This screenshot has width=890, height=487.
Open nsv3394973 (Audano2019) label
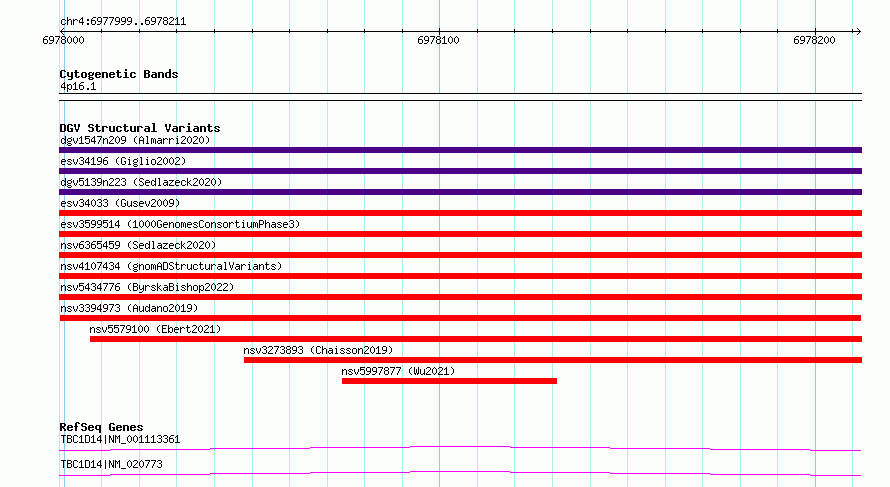pyautogui.click(x=129, y=308)
